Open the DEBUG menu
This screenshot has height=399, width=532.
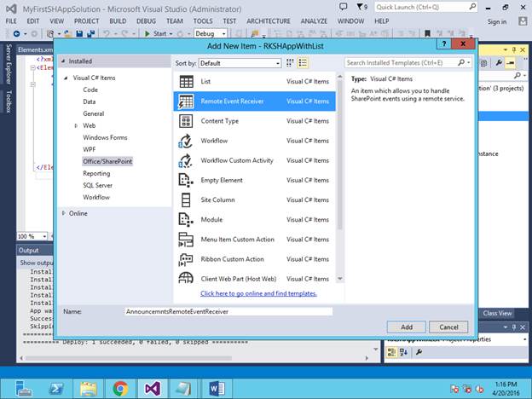click(147, 21)
